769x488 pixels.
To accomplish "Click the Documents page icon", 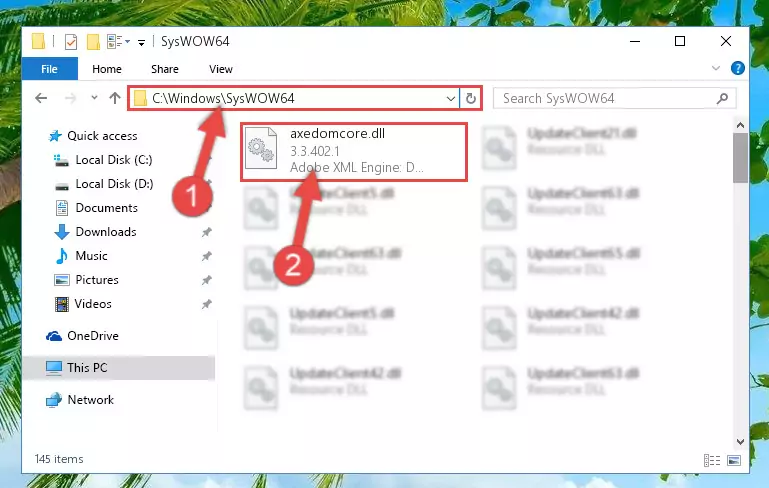I will click(x=62, y=208).
